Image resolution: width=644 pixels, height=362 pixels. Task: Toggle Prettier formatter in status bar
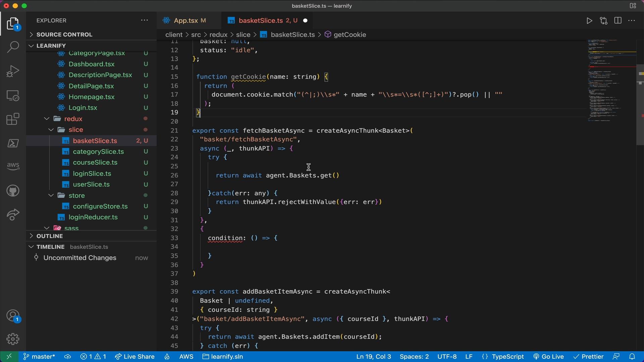point(589,357)
